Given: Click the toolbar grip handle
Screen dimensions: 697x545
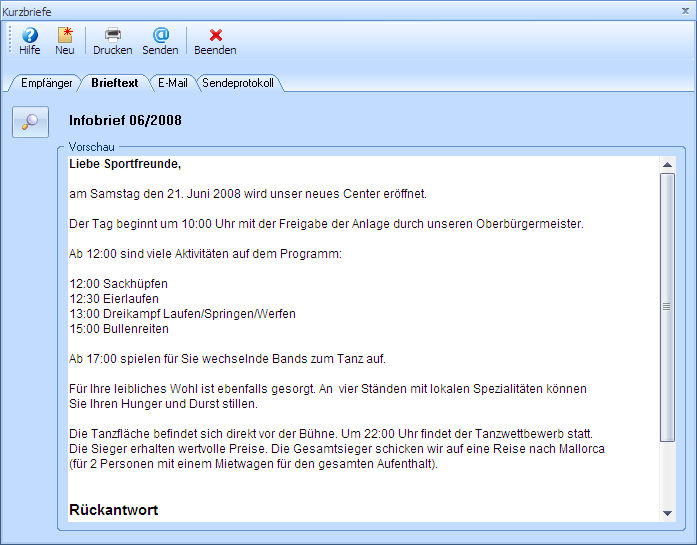Looking at the screenshot, I should 10,40.
